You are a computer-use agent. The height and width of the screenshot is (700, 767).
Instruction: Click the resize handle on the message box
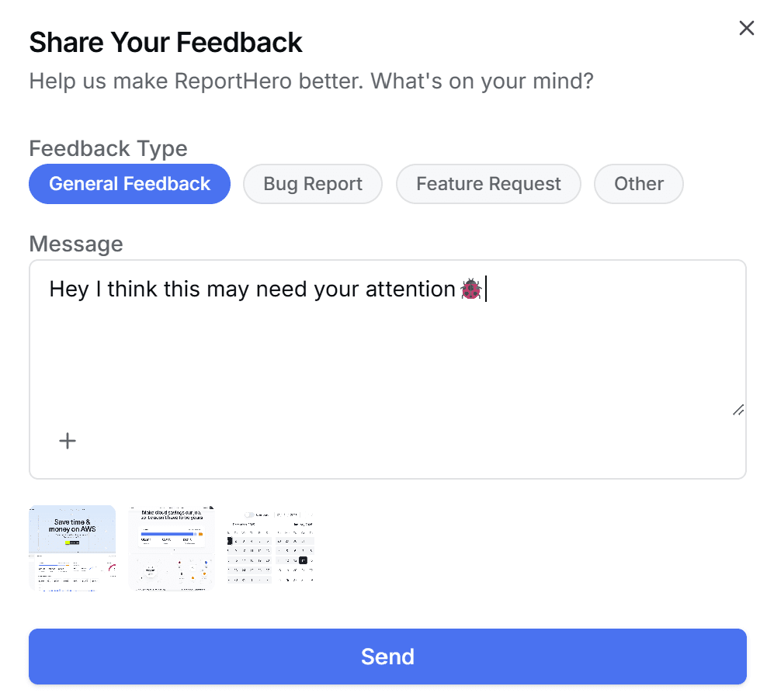click(737, 410)
